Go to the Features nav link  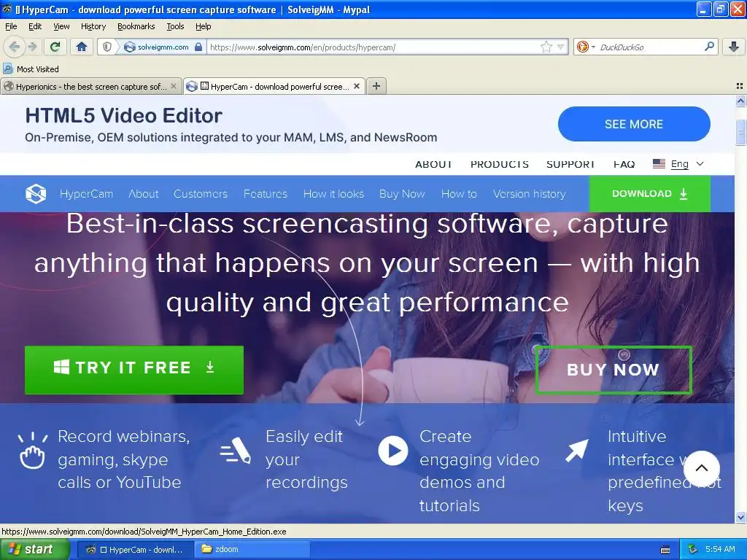pos(266,194)
